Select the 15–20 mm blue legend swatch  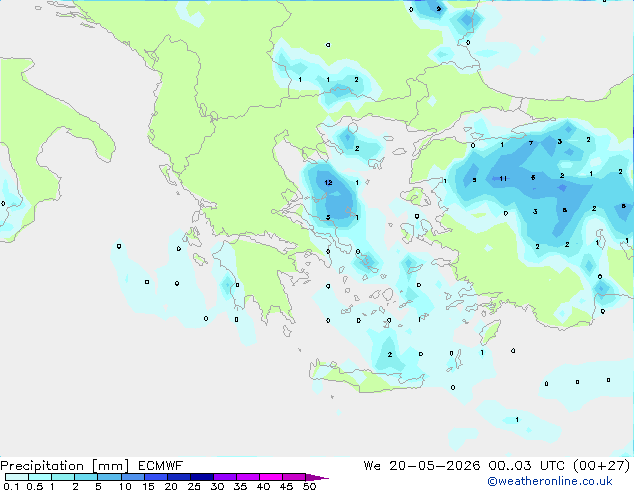point(155,477)
